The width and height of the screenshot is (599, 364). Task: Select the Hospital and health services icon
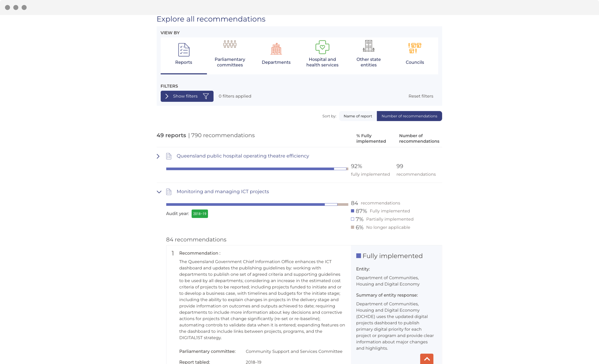(322, 47)
